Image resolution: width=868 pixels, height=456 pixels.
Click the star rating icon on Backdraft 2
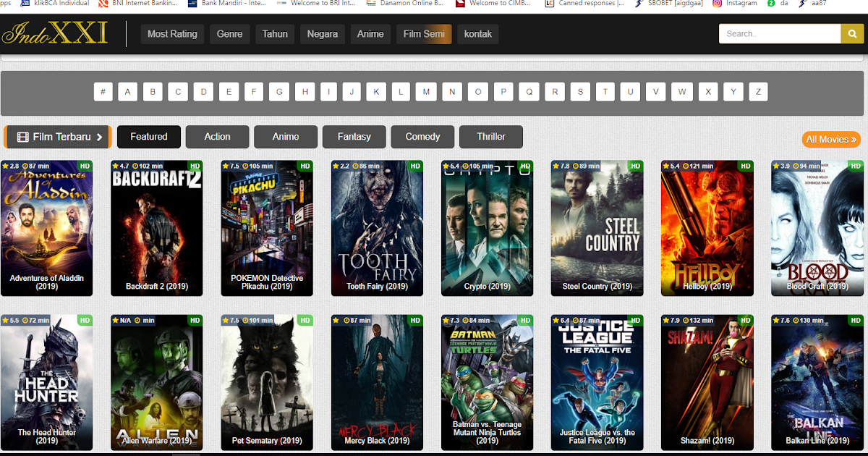tap(114, 166)
